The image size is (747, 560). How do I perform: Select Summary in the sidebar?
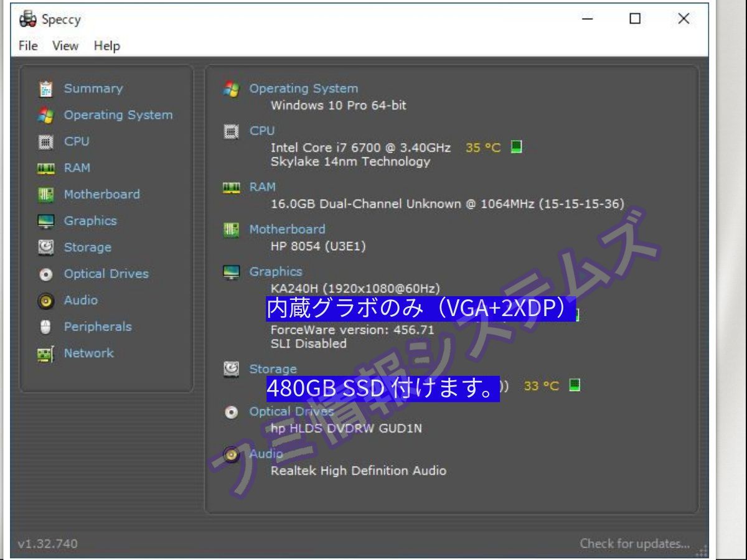coord(93,88)
